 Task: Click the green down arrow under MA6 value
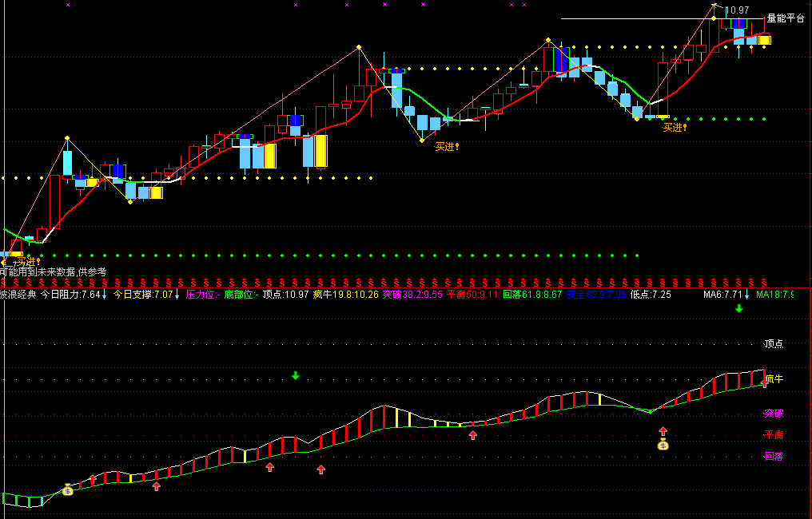pyautogui.click(x=739, y=309)
